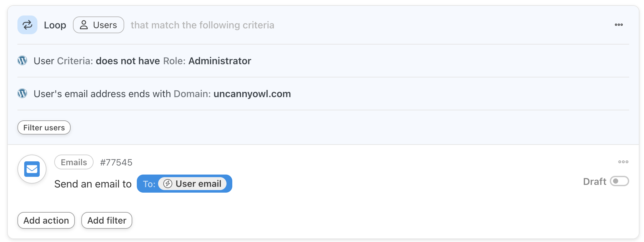Open the 'To: User email' field
644x242 pixels.
(x=184, y=184)
